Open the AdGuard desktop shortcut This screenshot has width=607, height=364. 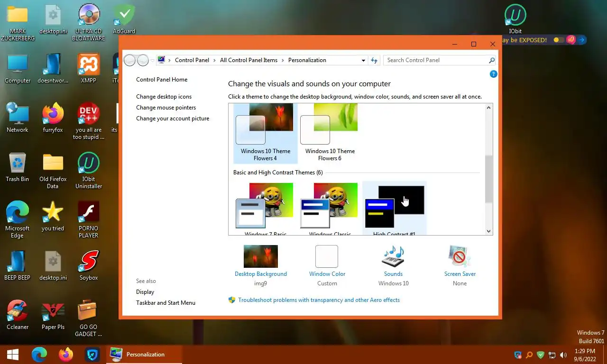click(124, 19)
